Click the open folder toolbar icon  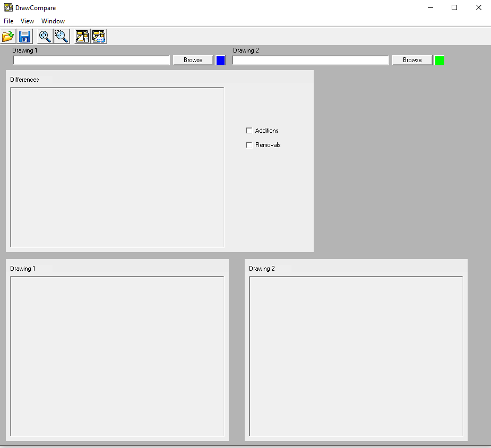click(x=8, y=36)
